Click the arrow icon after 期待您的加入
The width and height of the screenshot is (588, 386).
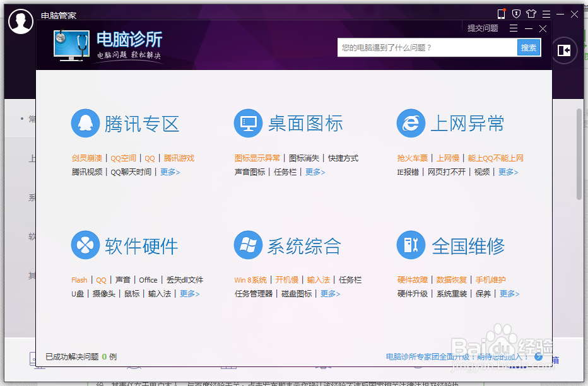coord(539,357)
